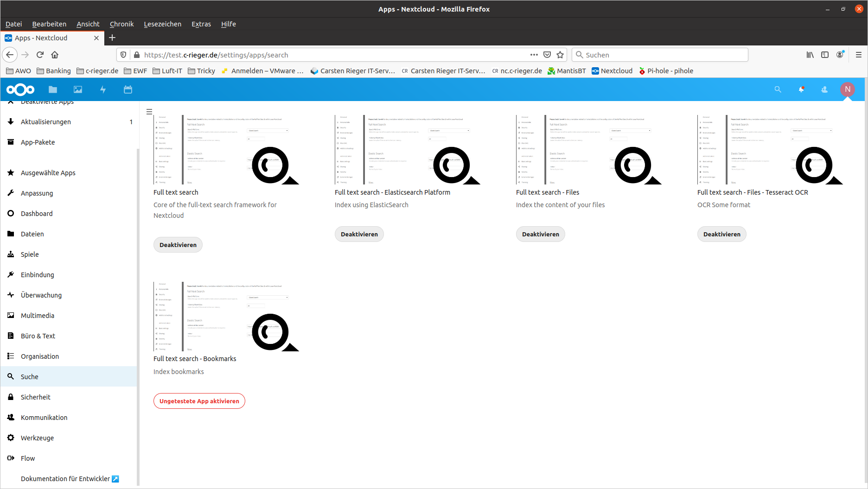Open a new tab with the plus button

(x=112, y=38)
